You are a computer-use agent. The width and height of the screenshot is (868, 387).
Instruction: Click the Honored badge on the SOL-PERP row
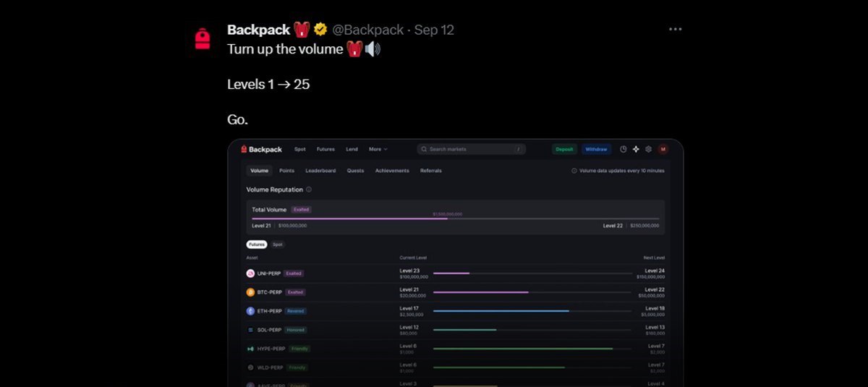tap(295, 330)
